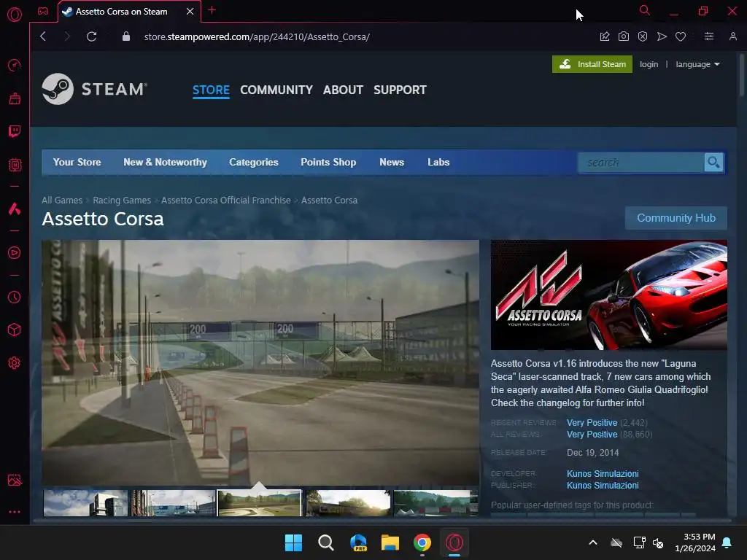Click the three-dots sidebar setup icon
Viewport: 747px width, 560px height.
point(15,512)
